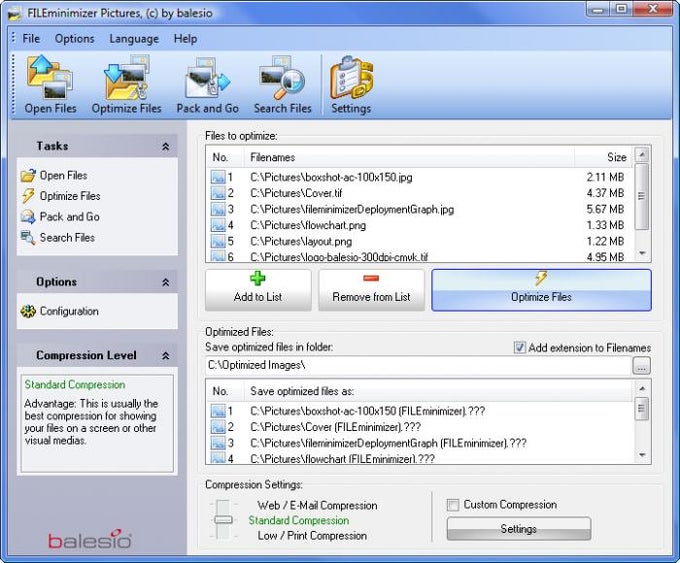The height and width of the screenshot is (563, 680).
Task: Click image icon of fileminimizerDeploymentGraph.jpg row
Action: [x=218, y=209]
